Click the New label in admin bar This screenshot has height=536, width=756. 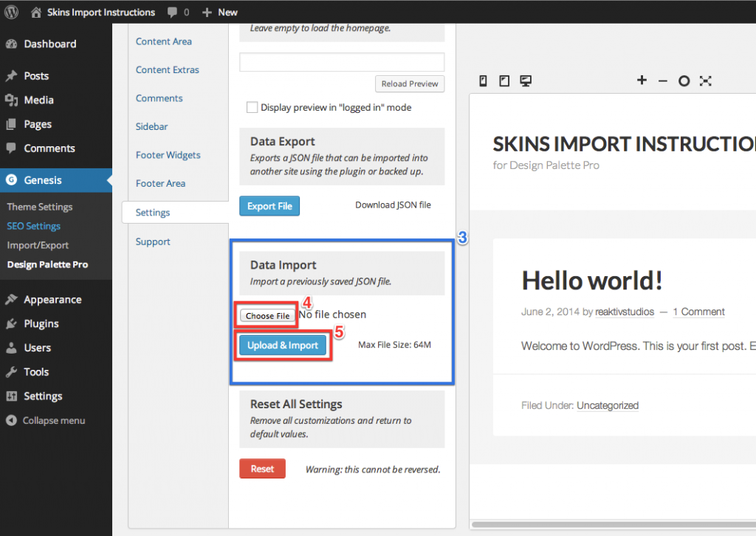227,13
